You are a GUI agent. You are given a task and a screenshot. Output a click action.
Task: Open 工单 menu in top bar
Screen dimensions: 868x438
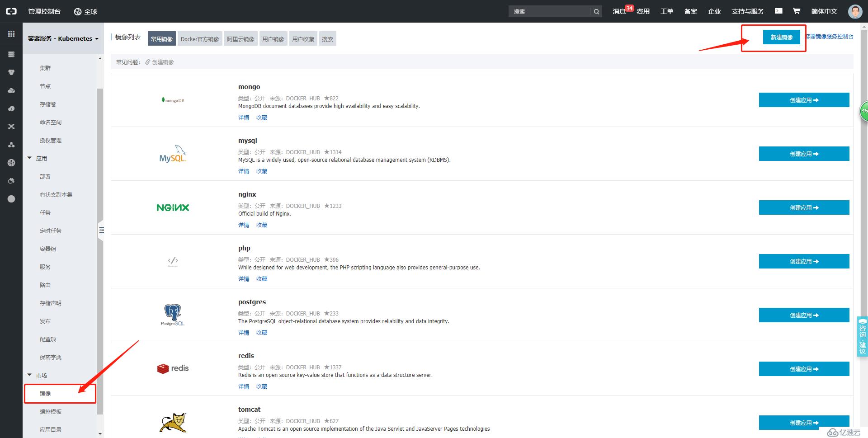click(667, 11)
